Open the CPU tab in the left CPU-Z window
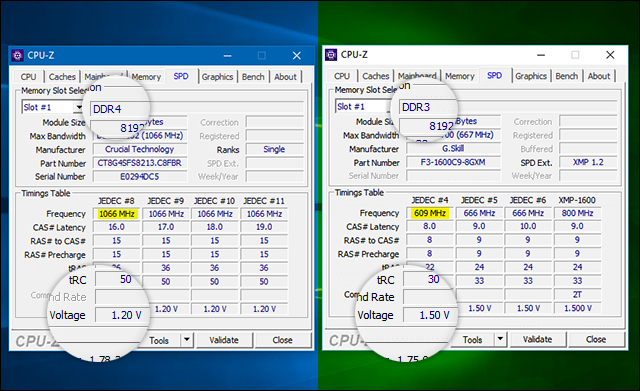 [x=29, y=77]
